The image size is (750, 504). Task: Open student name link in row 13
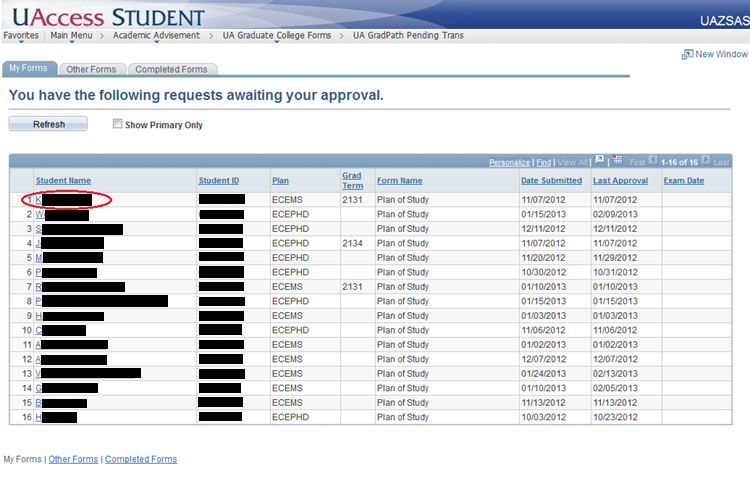(88, 373)
